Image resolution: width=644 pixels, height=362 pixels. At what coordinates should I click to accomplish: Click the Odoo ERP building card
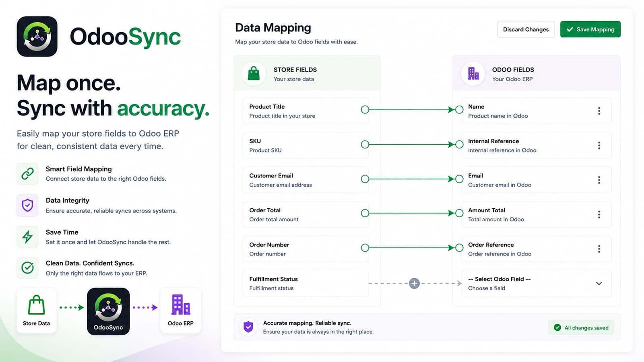point(180,311)
